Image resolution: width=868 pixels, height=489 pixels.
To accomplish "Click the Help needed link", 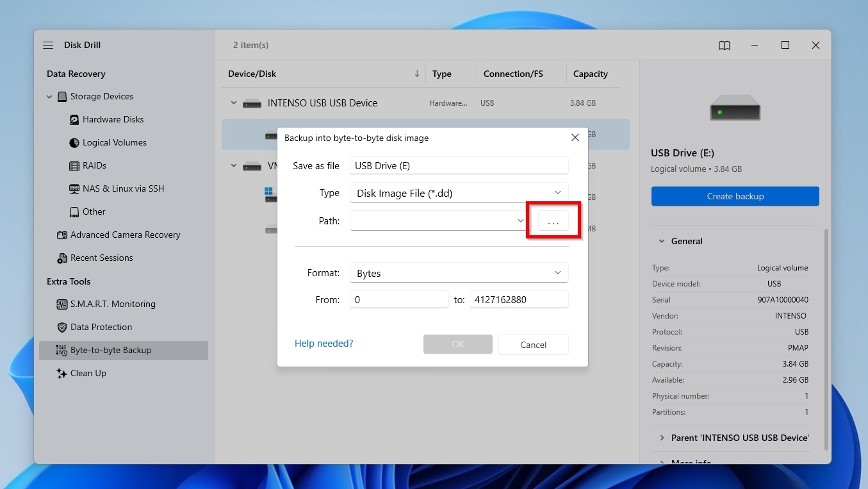I will click(x=323, y=344).
